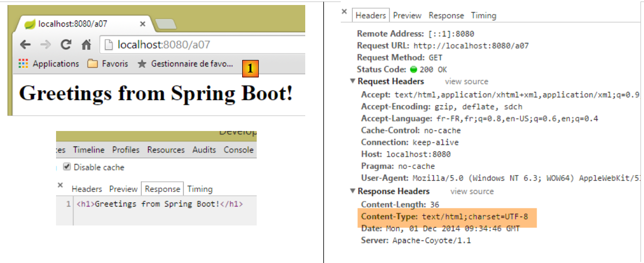Image resolution: width=644 pixels, height=263 pixels.
Task: Click the browser back arrow
Action: click(25, 45)
